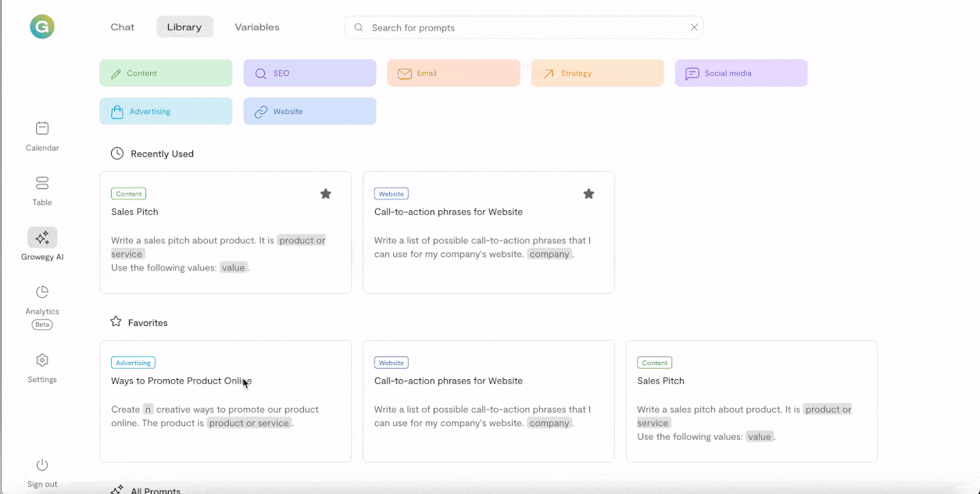
Task: Clear search with the X icon
Action: point(694,27)
